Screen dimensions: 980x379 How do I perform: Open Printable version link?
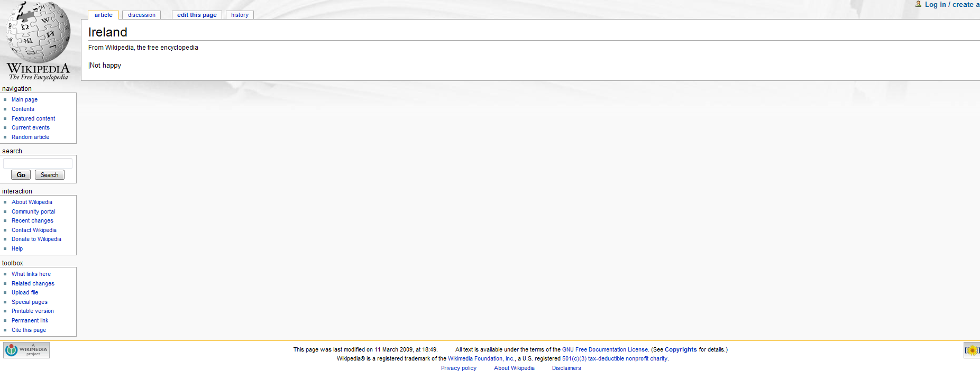[x=33, y=311]
